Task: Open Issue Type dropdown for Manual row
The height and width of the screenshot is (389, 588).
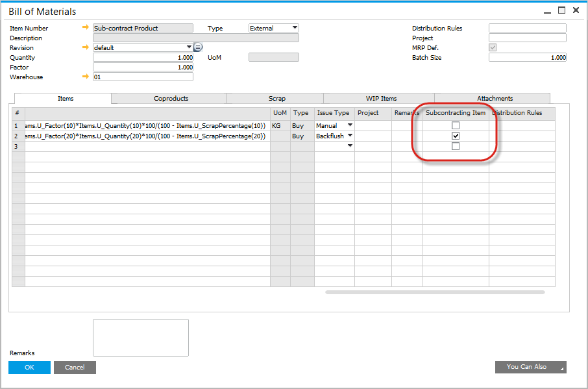Action: [350, 125]
